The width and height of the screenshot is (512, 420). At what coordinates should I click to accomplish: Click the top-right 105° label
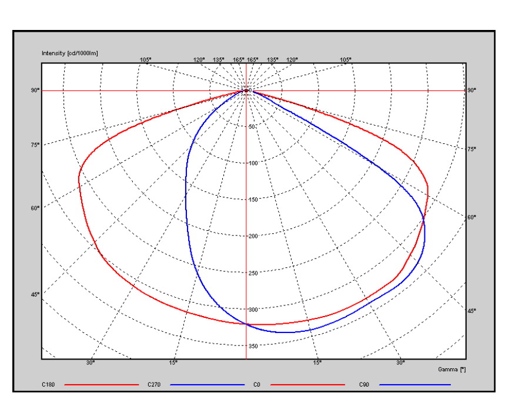click(x=346, y=60)
